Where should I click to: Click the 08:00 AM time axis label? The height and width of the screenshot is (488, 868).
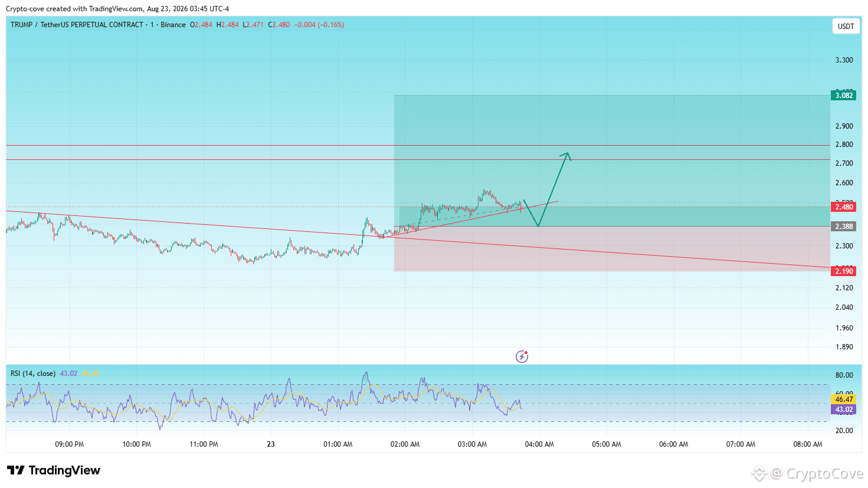(808, 444)
